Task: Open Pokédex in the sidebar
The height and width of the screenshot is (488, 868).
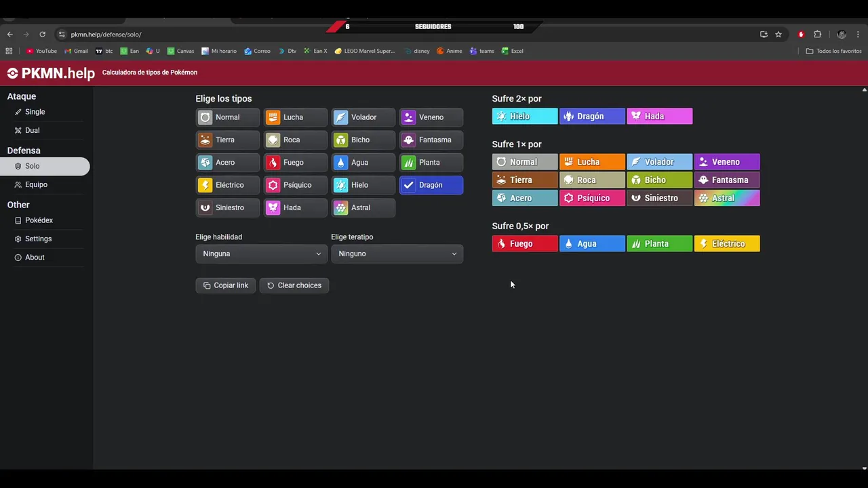Action: pyautogui.click(x=45, y=220)
